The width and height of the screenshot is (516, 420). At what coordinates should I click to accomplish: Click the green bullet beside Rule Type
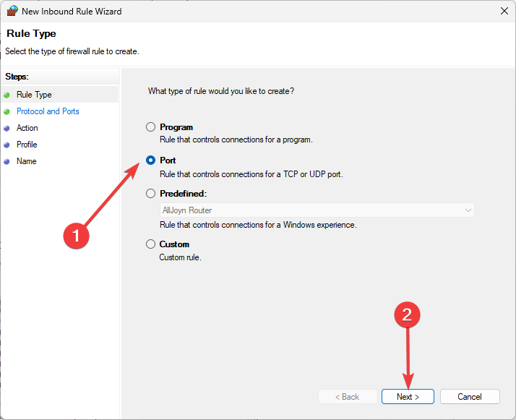(7, 95)
